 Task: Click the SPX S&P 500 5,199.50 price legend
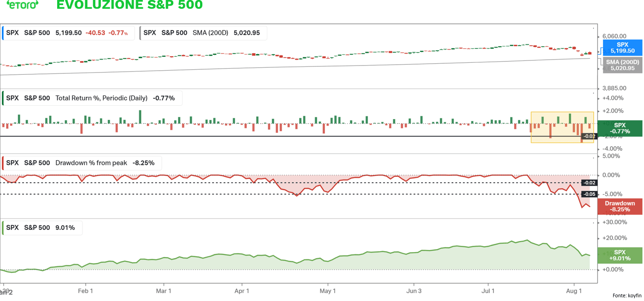pyautogui.click(x=68, y=33)
